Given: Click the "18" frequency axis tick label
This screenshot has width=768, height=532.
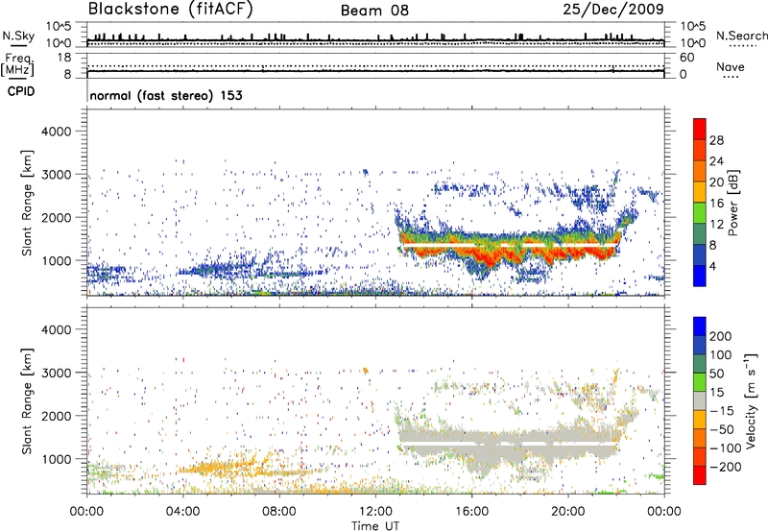Looking at the screenshot, I should [x=64, y=58].
